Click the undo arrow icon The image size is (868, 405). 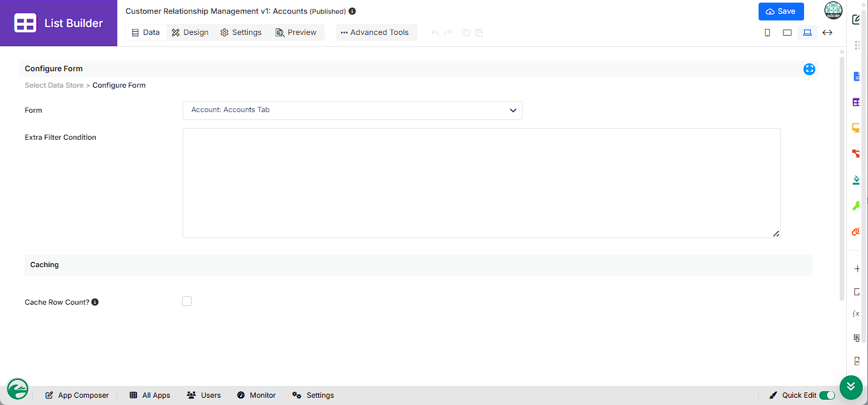pos(435,32)
